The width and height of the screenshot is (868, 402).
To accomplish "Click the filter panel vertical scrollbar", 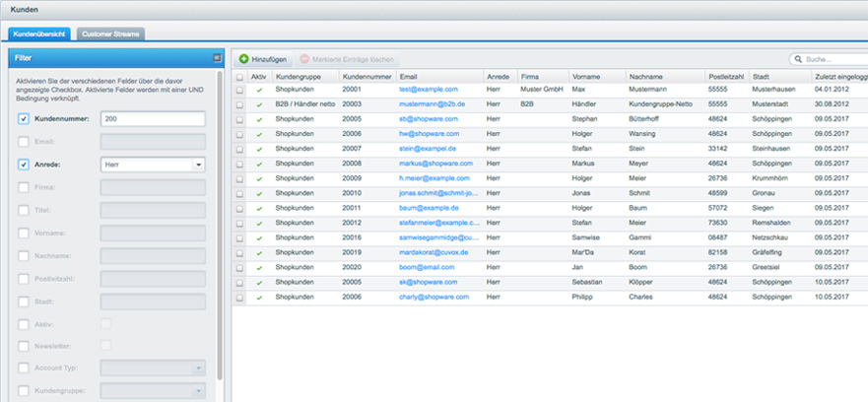I will point(220,236).
